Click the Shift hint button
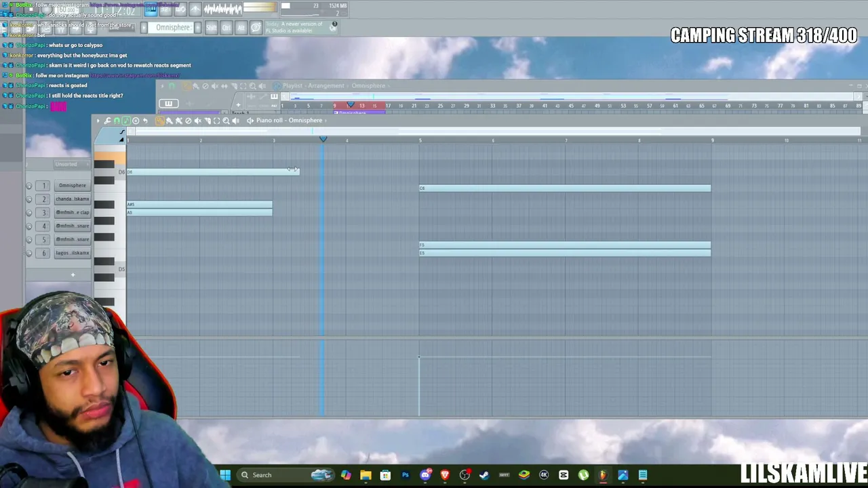Screen dimensions: 868x488 (x=211, y=28)
